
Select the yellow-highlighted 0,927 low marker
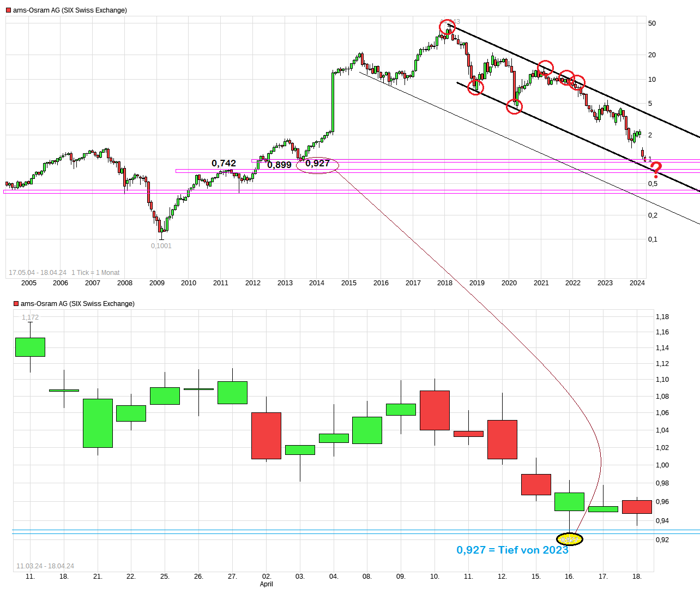(569, 539)
